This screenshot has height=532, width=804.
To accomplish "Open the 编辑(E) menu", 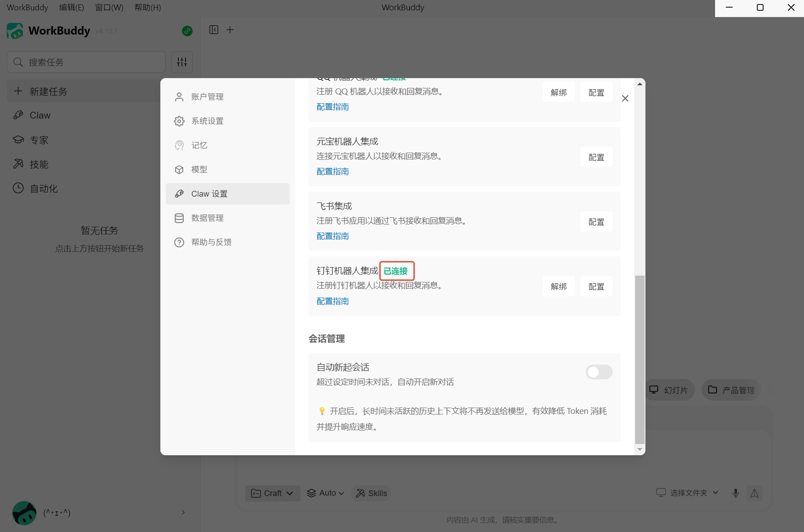I will point(71,8).
